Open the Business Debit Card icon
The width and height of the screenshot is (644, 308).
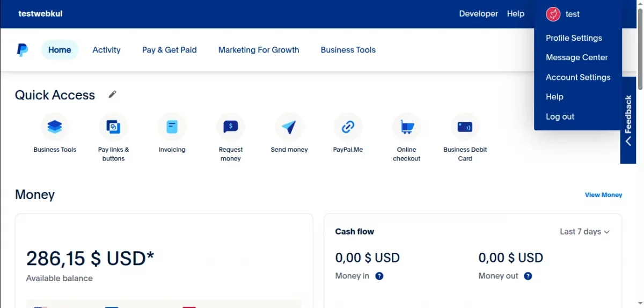tap(465, 127)
